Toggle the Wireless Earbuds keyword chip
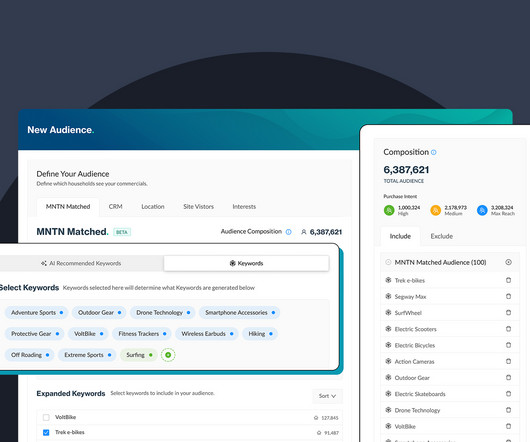 pyautogui.click(x=207, y=334)
